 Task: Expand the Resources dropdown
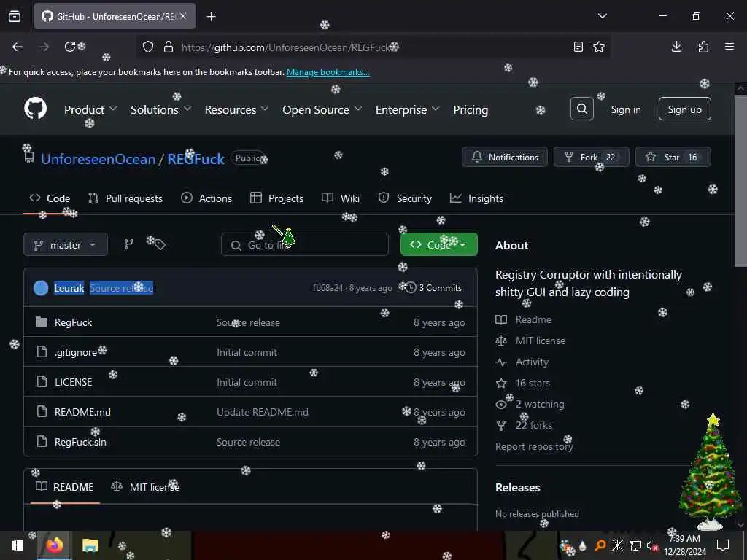pos(237,109)
